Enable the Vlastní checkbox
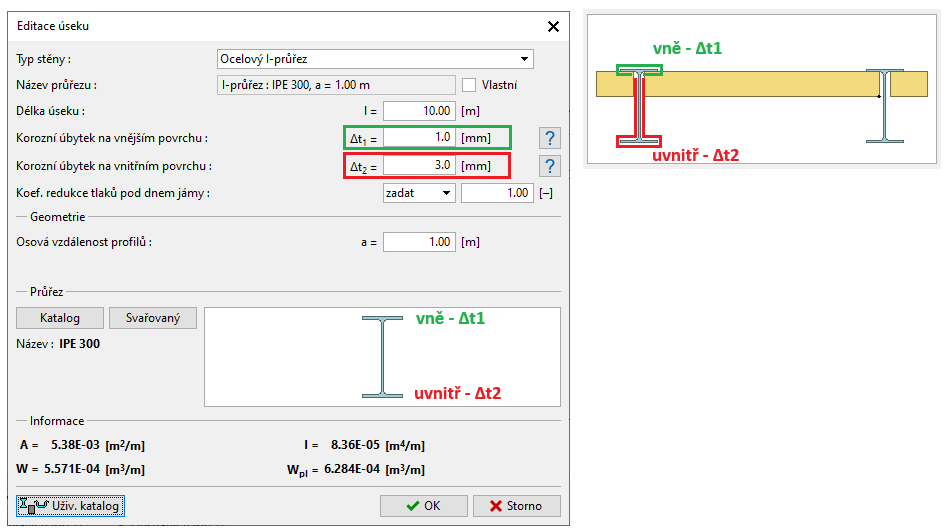 pos(469,85)
